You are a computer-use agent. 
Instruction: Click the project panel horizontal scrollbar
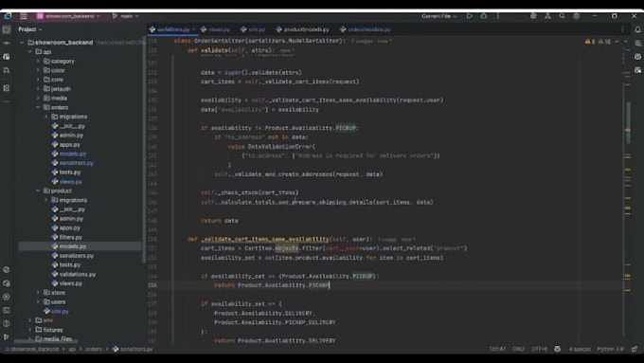(x=45, y=341)
